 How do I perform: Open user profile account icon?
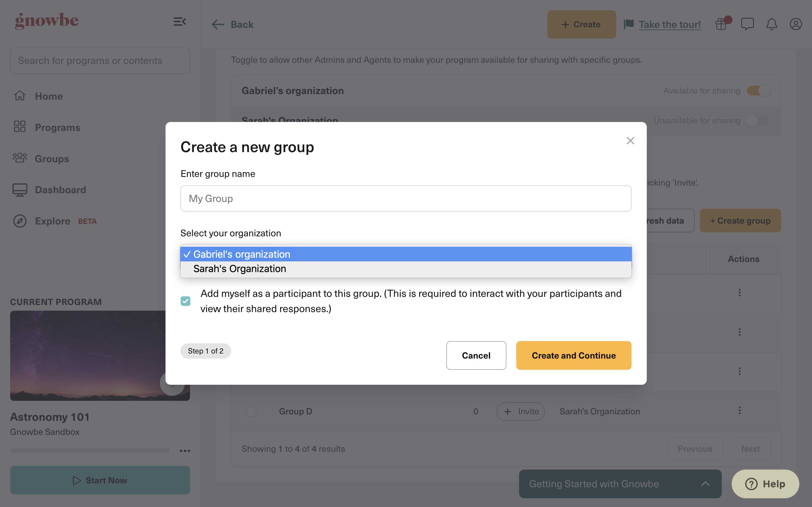pyautogui.click(x=796, y=24)
